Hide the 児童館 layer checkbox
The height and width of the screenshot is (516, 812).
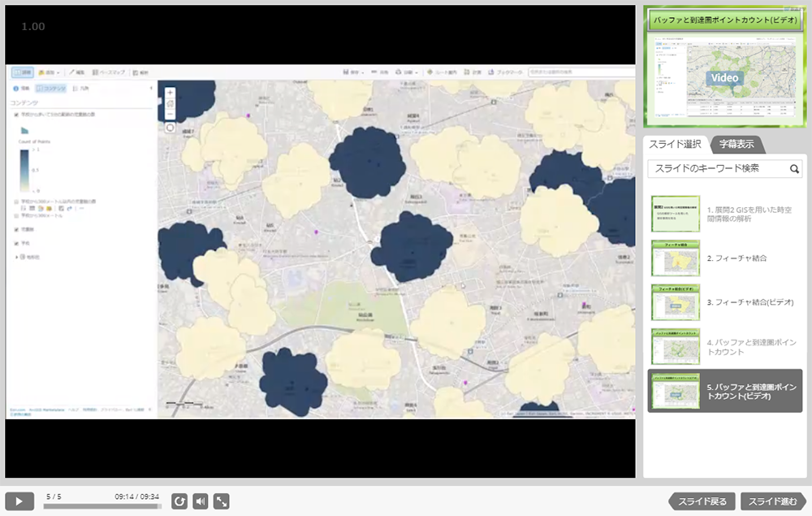(x=15, y=228)
